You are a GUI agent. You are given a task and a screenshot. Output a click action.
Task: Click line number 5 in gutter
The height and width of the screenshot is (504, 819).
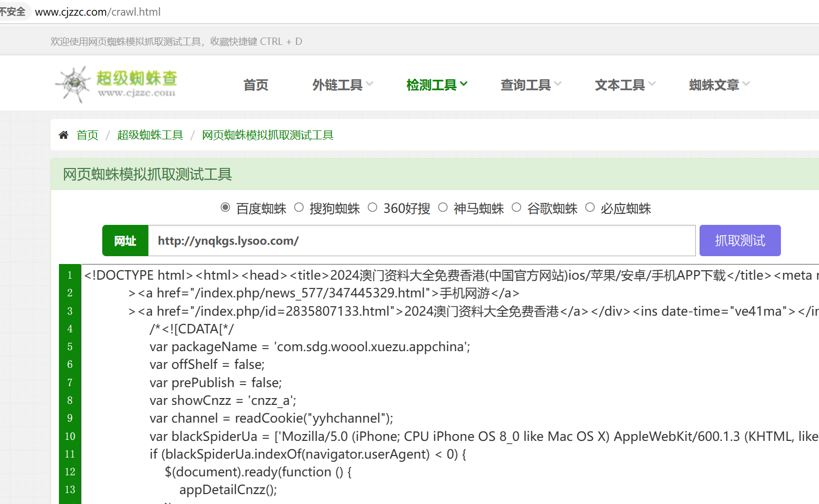70,346
